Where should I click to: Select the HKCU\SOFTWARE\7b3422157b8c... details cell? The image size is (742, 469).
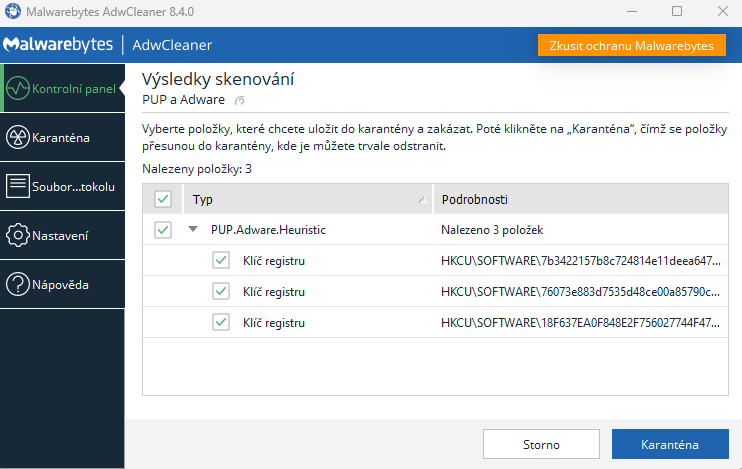(581, 261)
